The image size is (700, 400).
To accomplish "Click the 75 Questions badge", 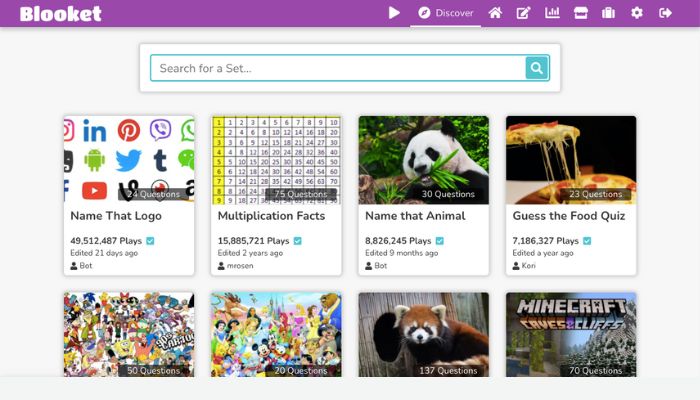I will click(x=300, y=194).
